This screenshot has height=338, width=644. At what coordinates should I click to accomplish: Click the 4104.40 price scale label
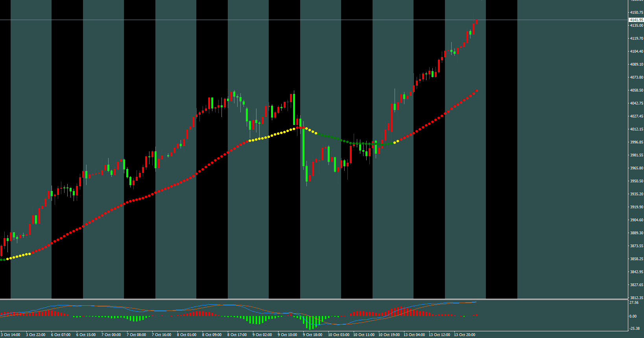pyautogui.click(x=637, y=51)
